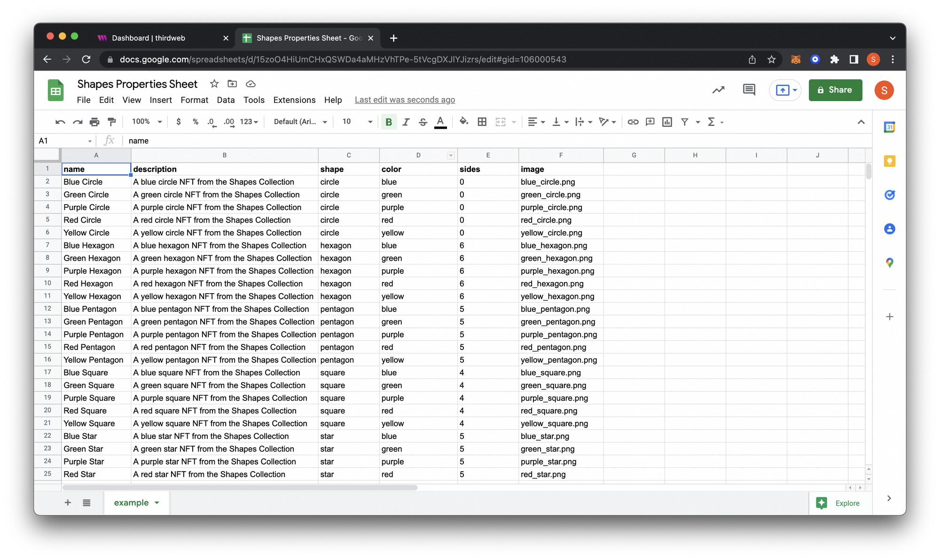Image resolution: width=940 pixels, height=560 pixels.
Task: Click the paint format roller icon
Action: (x=112, y=122)
